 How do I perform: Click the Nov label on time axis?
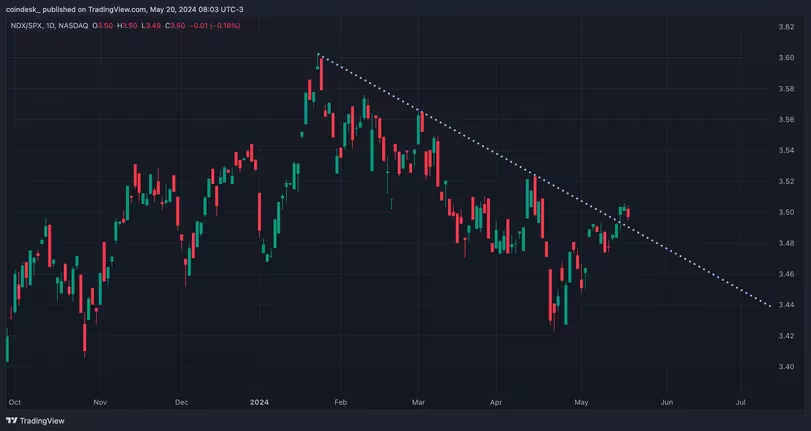100,402
